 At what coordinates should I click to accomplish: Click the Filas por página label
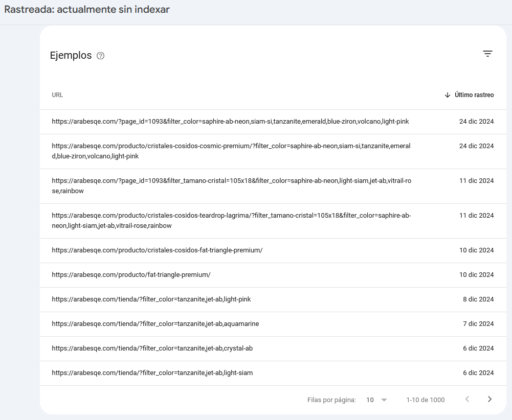point(331,400)
